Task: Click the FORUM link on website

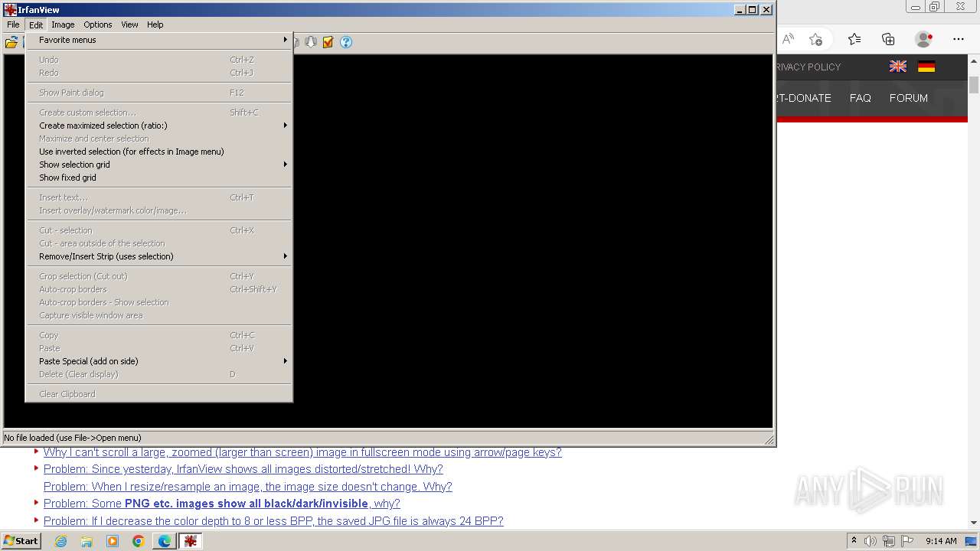Action: point(908,98)
